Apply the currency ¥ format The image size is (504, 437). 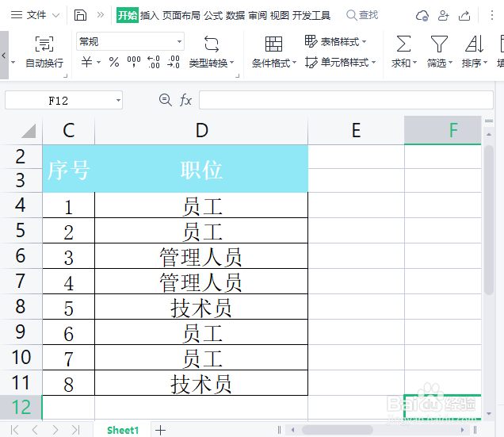(86, 61)
